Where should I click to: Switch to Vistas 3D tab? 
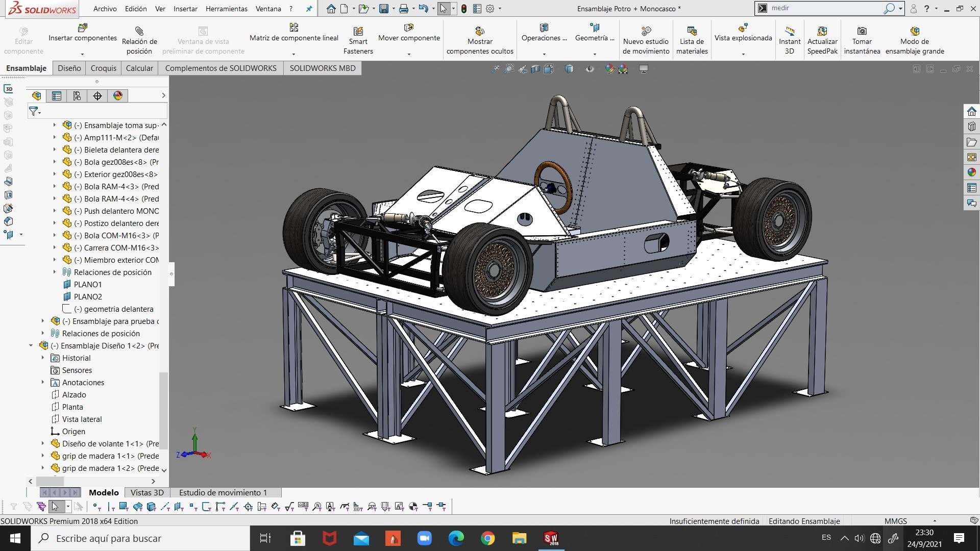tap(147, 492)
